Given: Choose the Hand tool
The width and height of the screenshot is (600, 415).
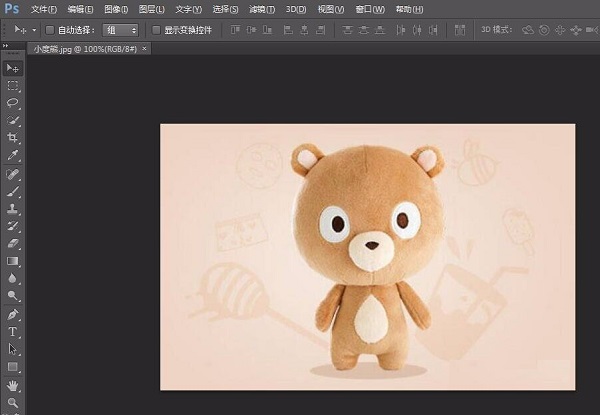Looking at the screenshot, I should pos(13,384).
